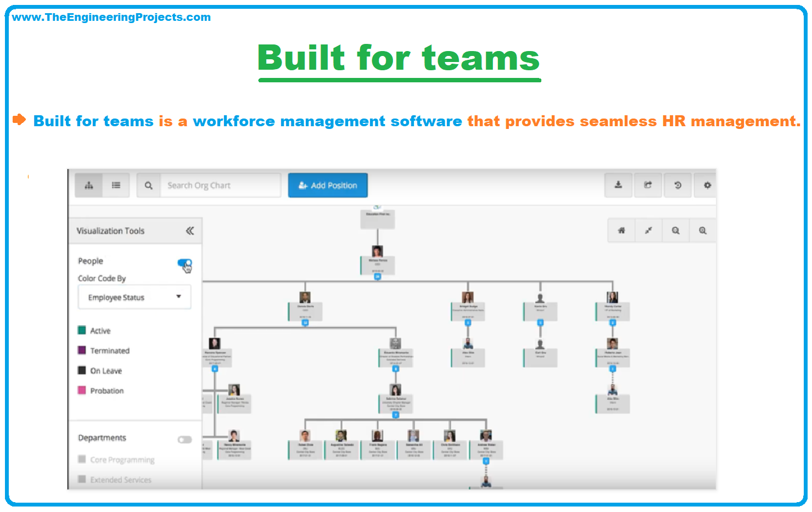Viewport: 812px width, 512px height.
Task: Click the On Leave color swatch
Action: (x=82, y=370)
